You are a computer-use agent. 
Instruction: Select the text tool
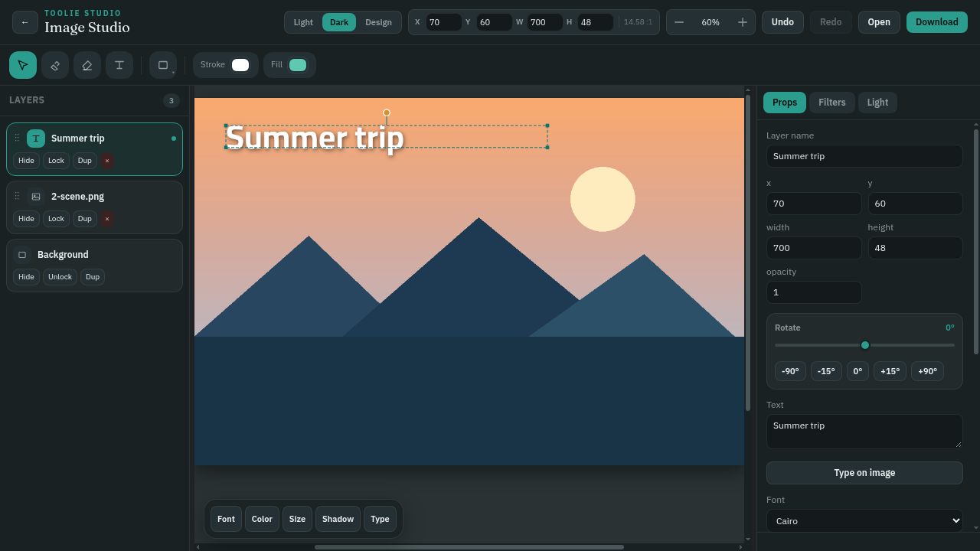pyautogui.click(x=119, y=65)
